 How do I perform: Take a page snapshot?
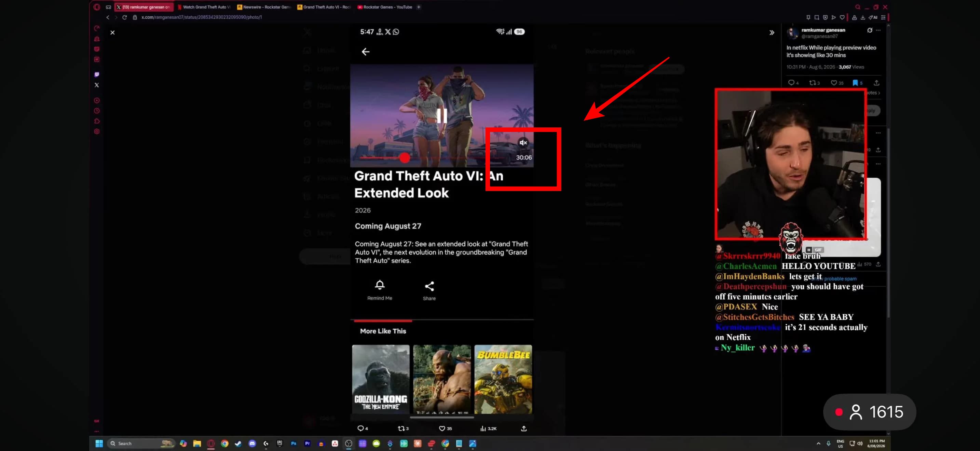point(816,17)
